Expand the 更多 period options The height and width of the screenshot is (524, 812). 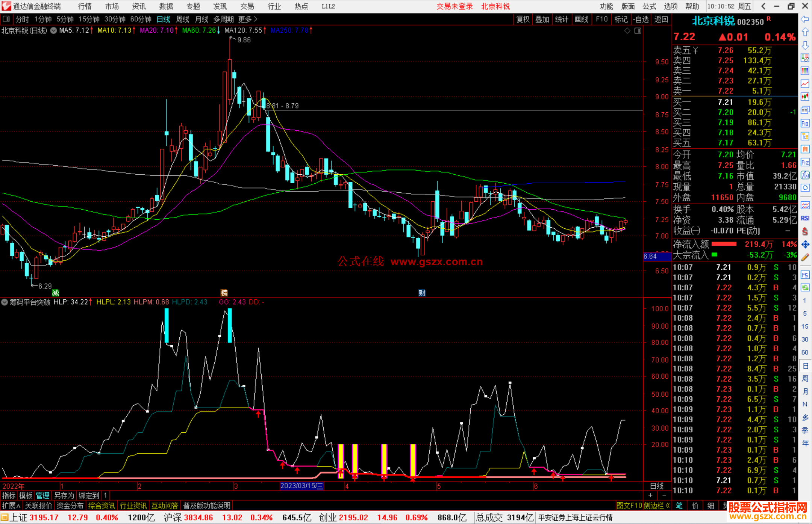point(248,19)
